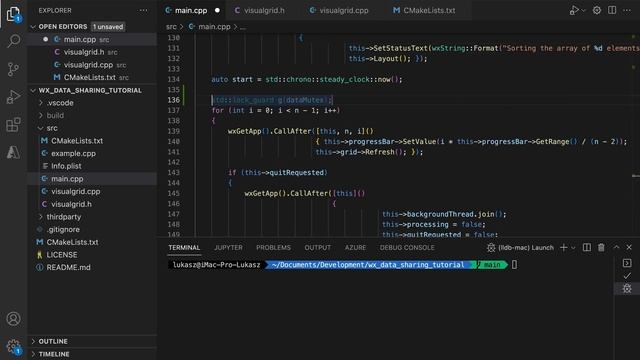Switch to the PROBLEMS panel tab
Screen dimensions: 640x360
(x=273, y=247)
